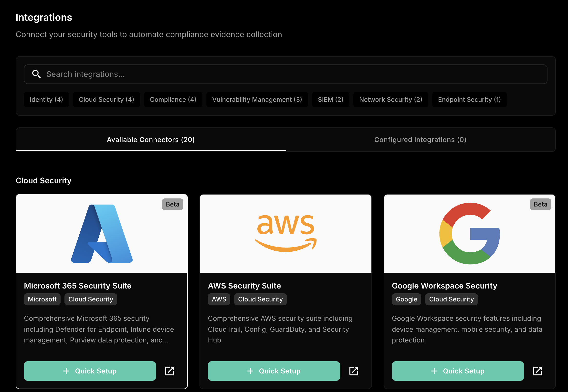568x392 pixels.
Task: Click Quick Setup for Google Workspace
Action: (458, 371)
